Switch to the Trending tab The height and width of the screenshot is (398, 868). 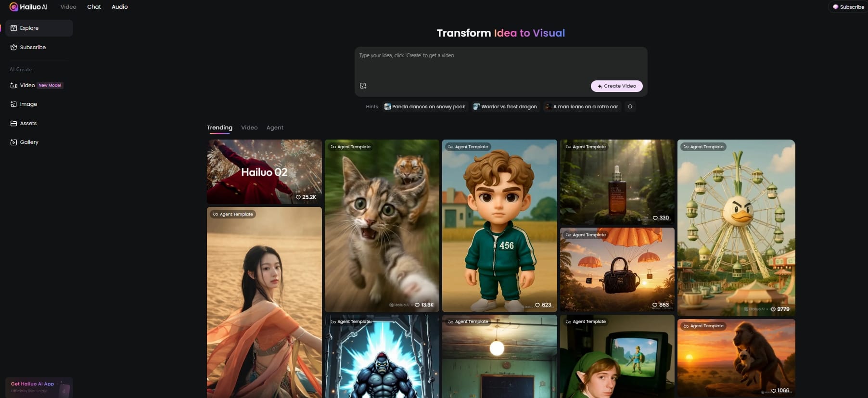219,128
